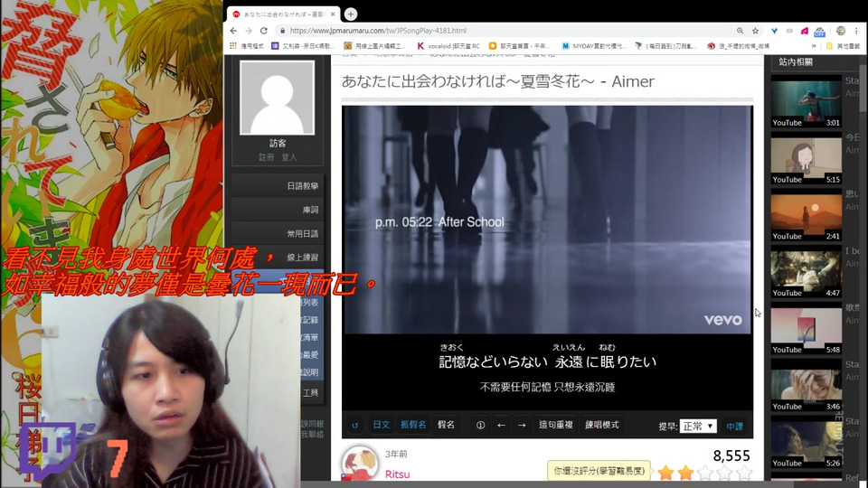Open a new browser tab with plus
This screenshot has height=488, width=868.
(x=351, y=14)
